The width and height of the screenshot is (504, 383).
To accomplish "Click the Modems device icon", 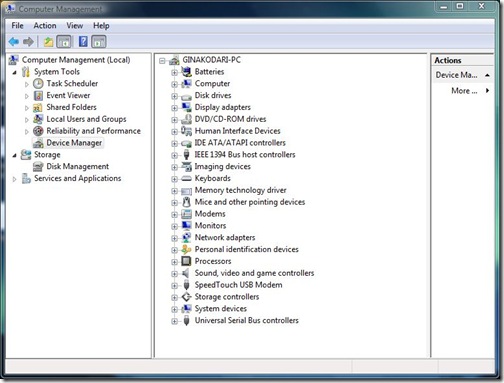I will click(186, 214).
